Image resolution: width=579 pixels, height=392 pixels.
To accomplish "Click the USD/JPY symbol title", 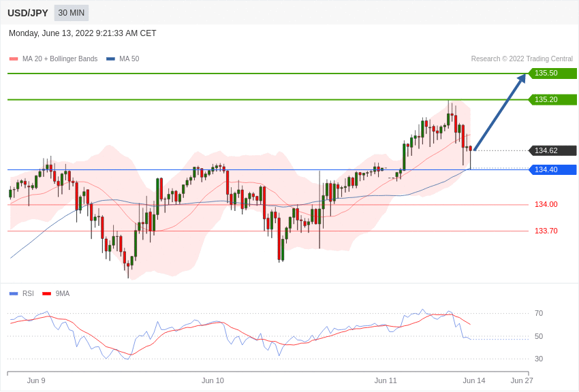I will click(x=28, y=13).
